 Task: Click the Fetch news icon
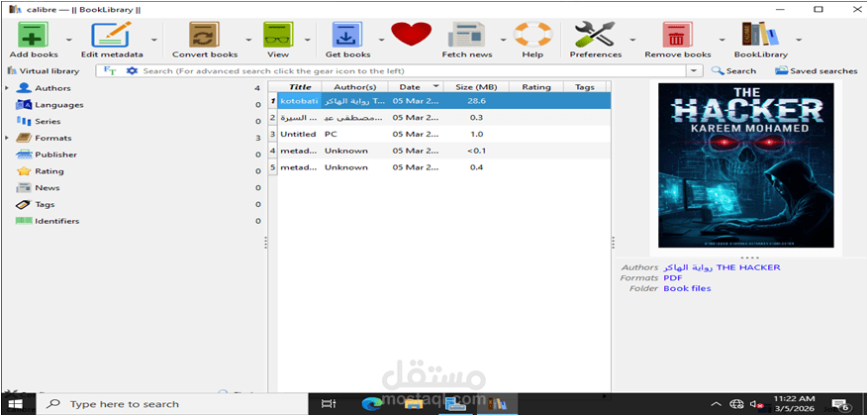pos(466,35)
